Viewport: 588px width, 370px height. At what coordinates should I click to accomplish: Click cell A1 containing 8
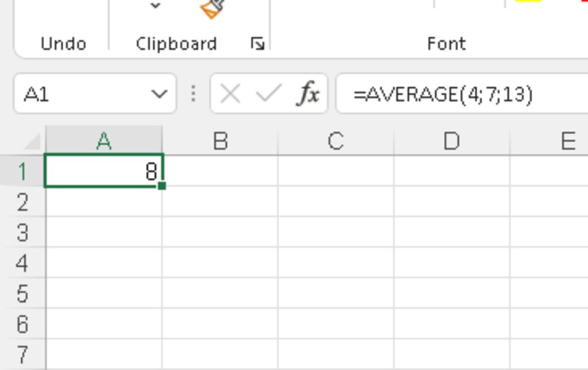point(103,171)
